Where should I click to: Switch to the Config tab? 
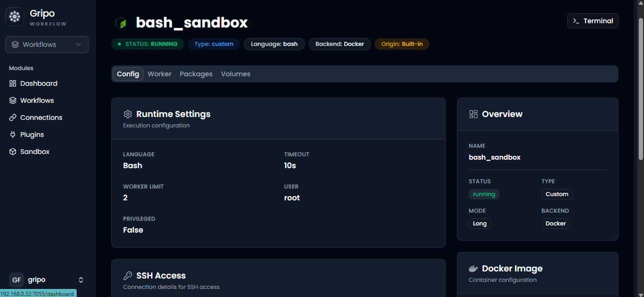128,74
